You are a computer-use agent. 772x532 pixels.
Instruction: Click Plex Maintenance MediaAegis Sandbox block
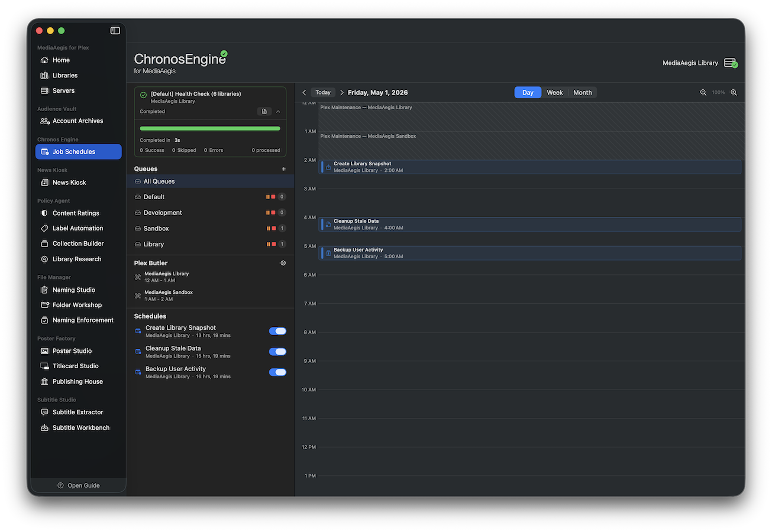tap(531, 145)
